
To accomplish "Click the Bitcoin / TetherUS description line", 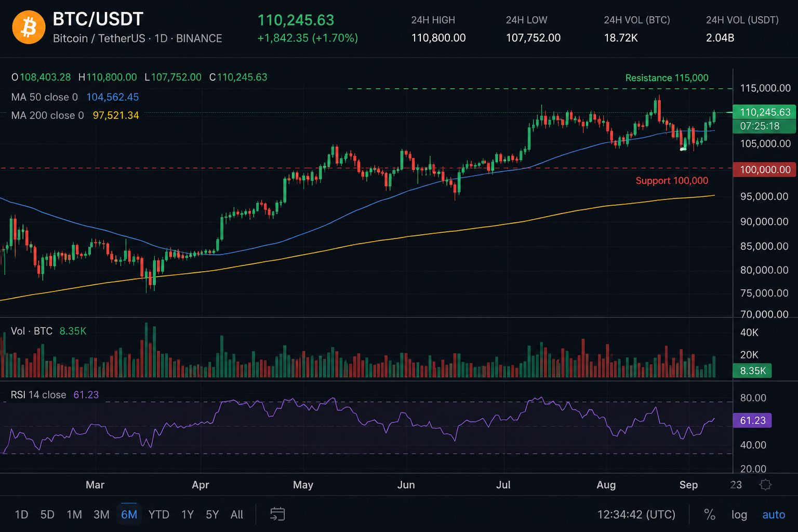I will (138, 38).
